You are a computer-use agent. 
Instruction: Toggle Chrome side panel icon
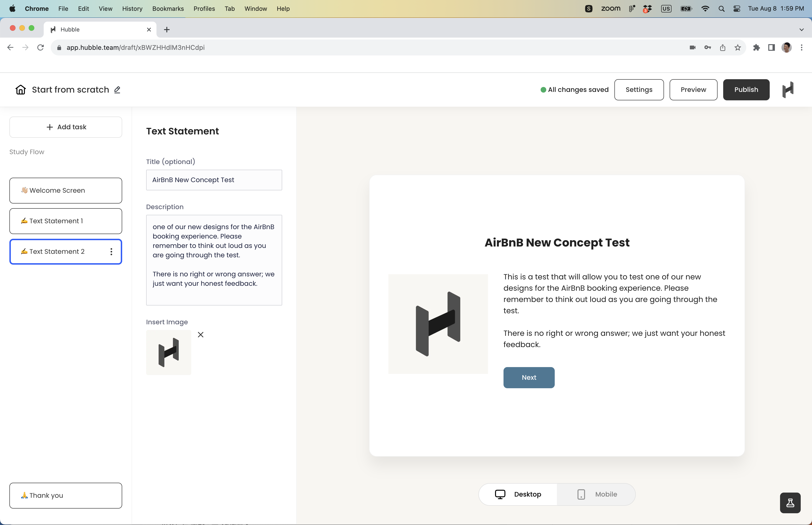click(x=771, y=47)
